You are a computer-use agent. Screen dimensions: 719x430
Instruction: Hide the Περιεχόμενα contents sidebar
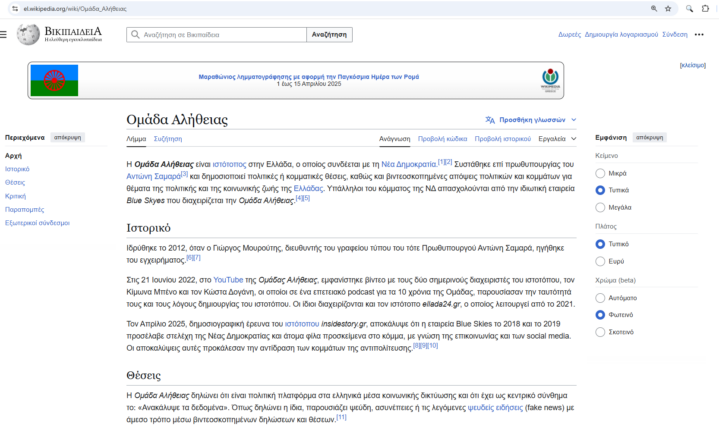pos(67,138)
